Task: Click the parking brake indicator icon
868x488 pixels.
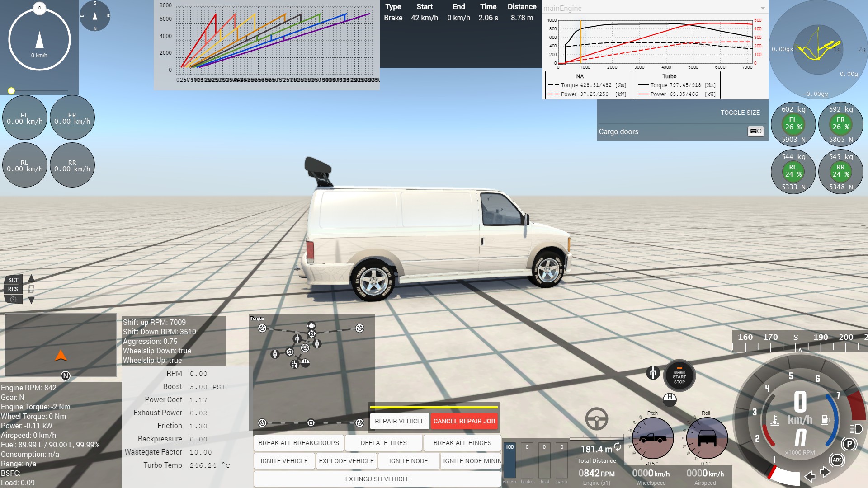Action: 849,444
